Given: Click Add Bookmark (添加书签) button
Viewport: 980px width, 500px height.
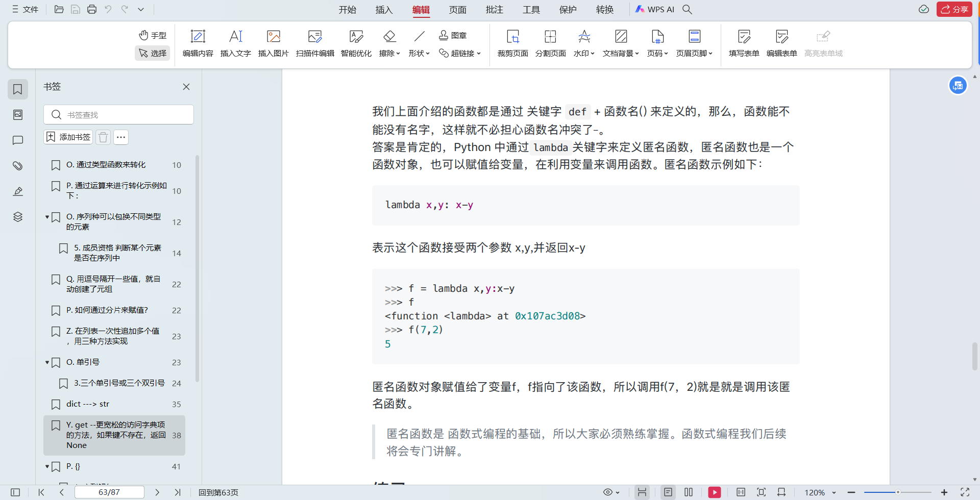Looking at the screenshot, I should point(68,137).
